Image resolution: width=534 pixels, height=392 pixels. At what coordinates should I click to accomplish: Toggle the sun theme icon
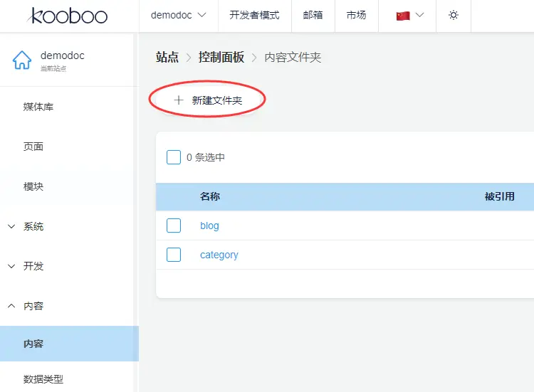point(454,15)
